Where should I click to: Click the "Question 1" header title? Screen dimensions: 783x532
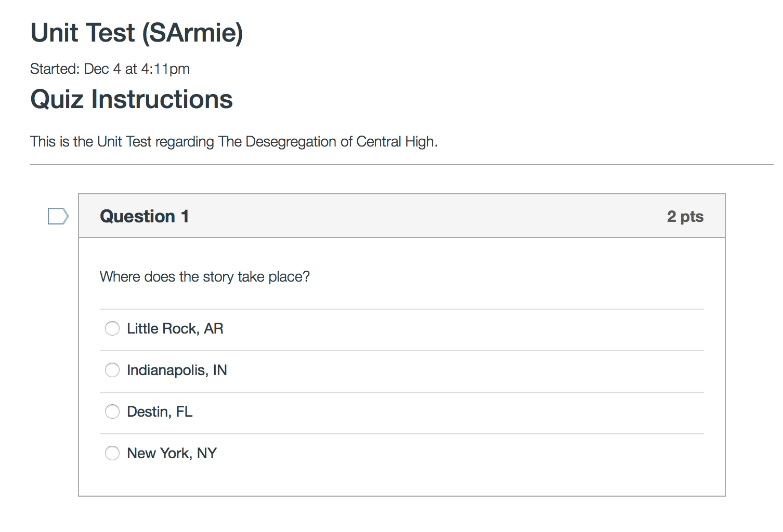(145, 216)
